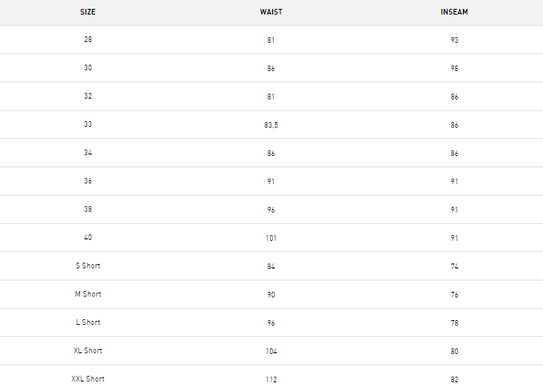Viewport: 543px width, 392px height.
Task: Select the size 36 row label
Action: [x=87, y=181]
